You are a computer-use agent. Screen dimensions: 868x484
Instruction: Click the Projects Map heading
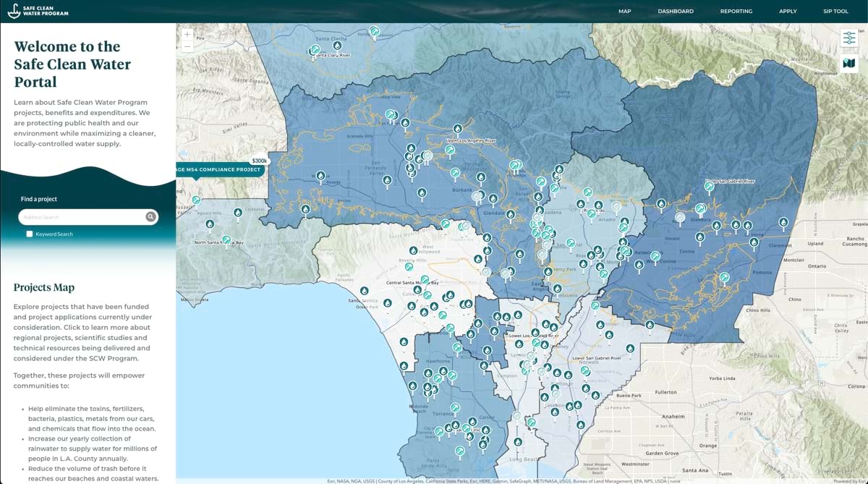pyautogui.click(x=43, y=287)
